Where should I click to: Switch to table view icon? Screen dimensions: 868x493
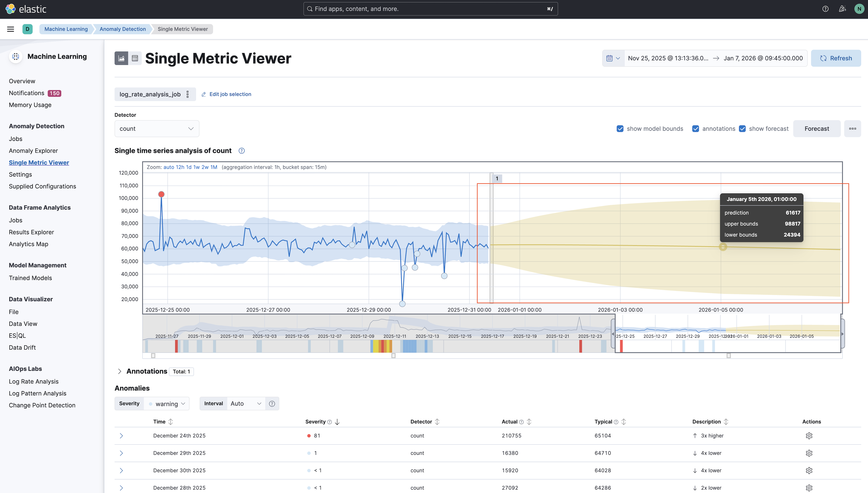(135, 58)
